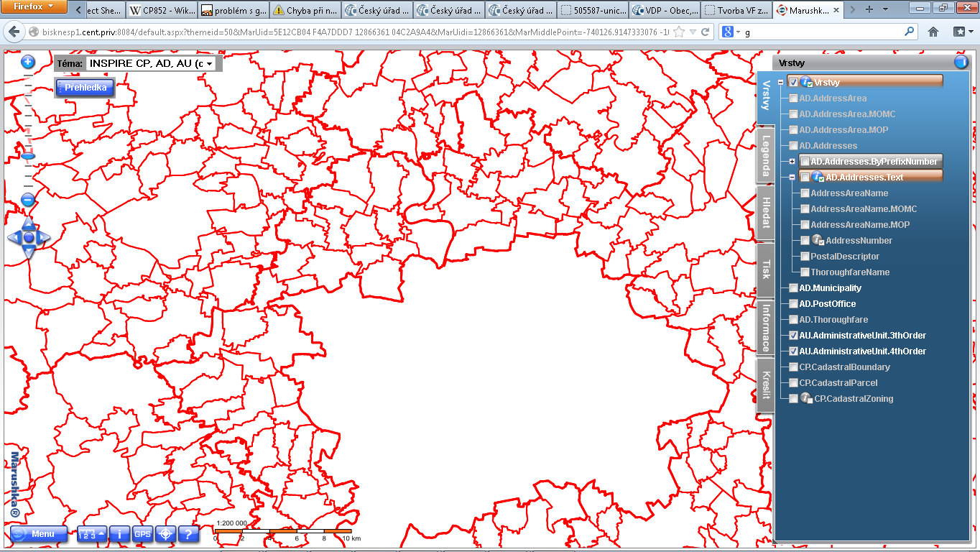Expand the AD.Addresses.ByPrefixNumber node
The image size is (980, 552).
792,162
